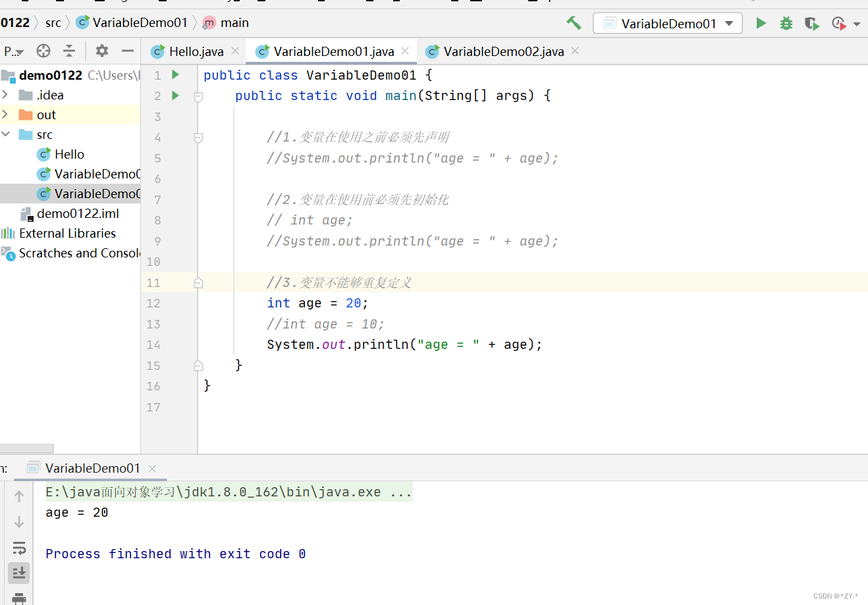Expand the out folder
Image resolution: width=868 pixels, height=605 pixels.
pos(6,115)
